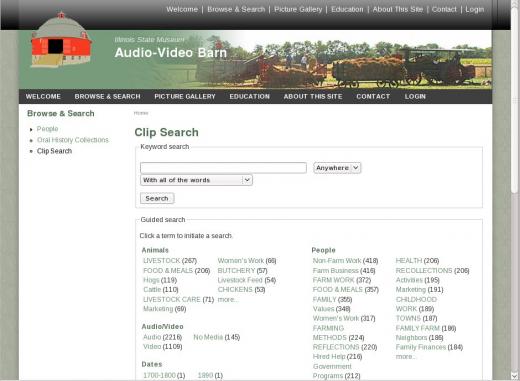Open WELCOME in the main navigation bar
The image size is (520, 381).
(43, 97)
